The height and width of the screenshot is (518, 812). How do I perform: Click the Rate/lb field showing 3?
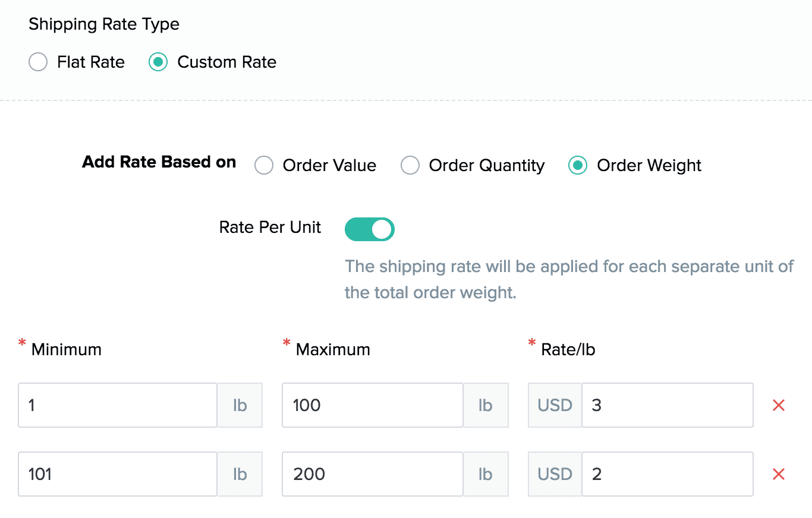tap(667, 405)
